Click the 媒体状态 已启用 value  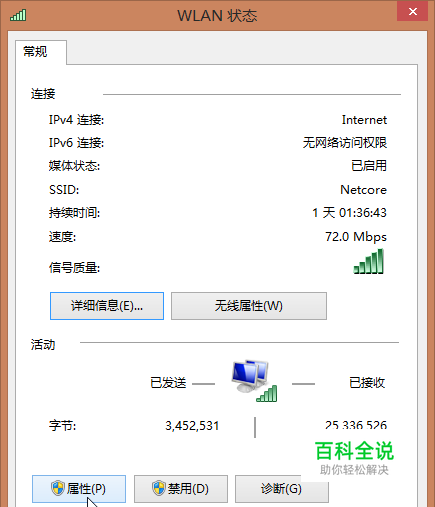[369, 166]
